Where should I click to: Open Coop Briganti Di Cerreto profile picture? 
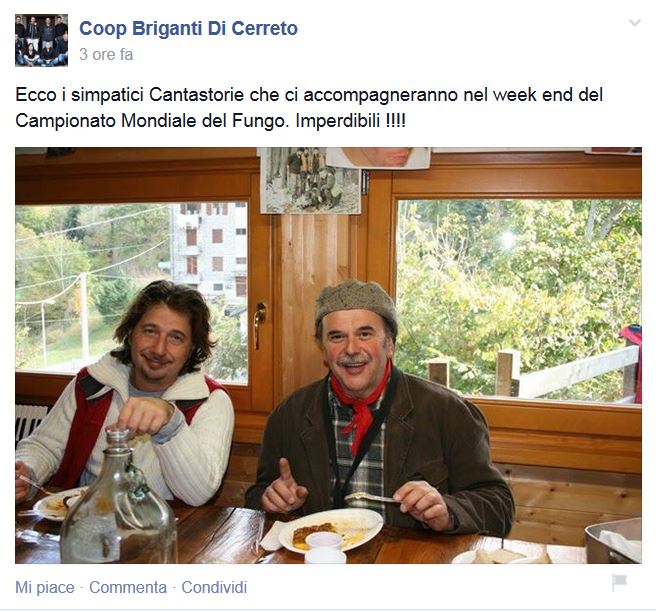(41, 41)
